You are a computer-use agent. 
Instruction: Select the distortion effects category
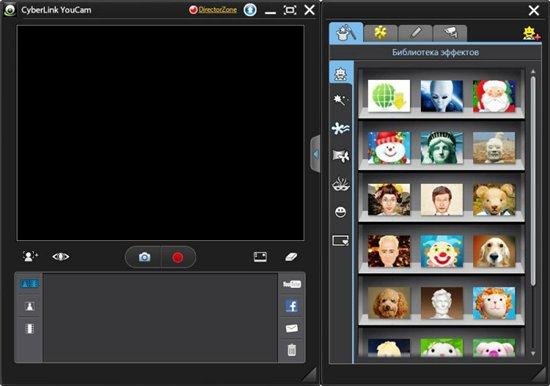tap(341, 156)
